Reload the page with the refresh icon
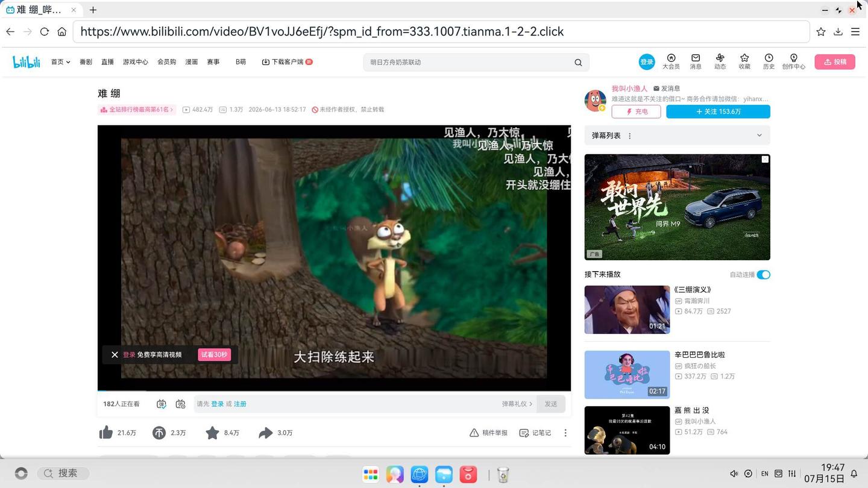Image resolution: width=868 pixels, height=488 pixels. [x=44, y=31]
